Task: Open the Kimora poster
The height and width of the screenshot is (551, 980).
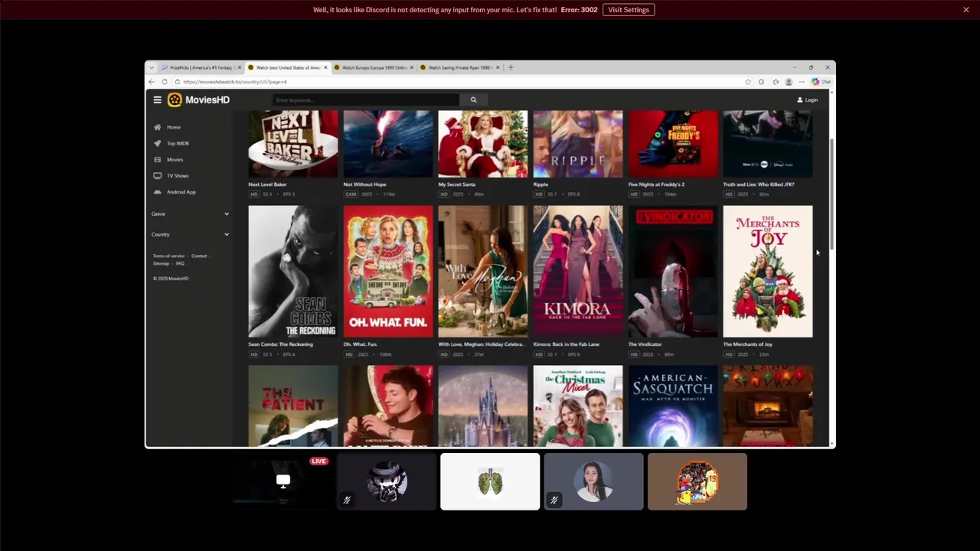Action: (577, 271)
